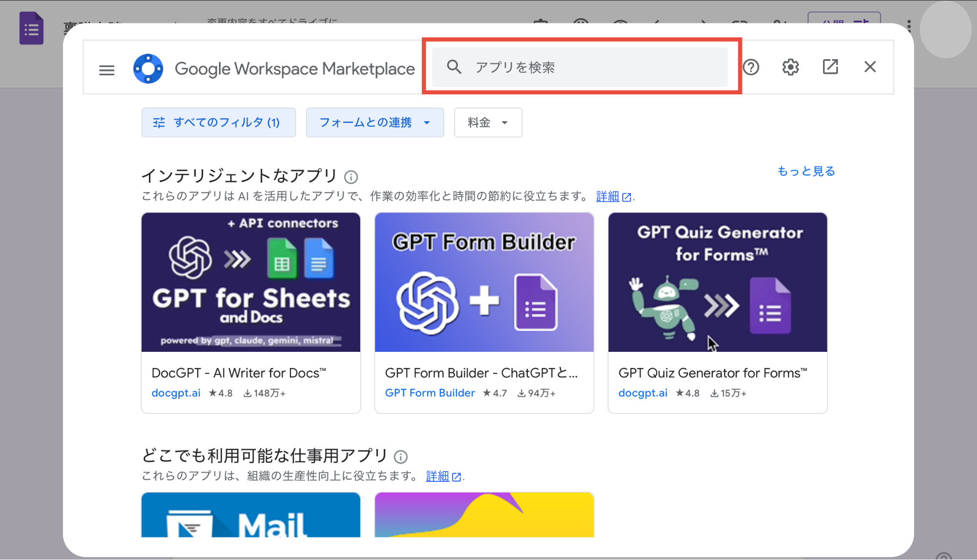
Task: Click the magnifier search icon
Action: (454, 67)
